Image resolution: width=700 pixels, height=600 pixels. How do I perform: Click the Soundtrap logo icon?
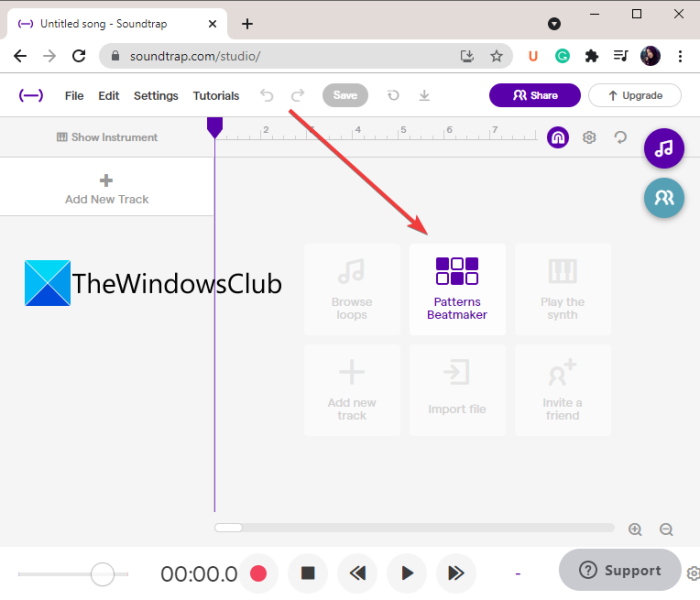(31, 96)
